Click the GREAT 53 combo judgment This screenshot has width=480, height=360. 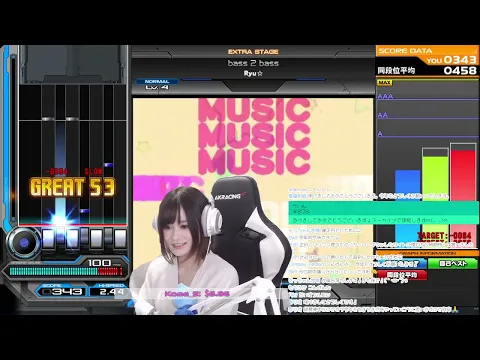[x=72, y=187]
